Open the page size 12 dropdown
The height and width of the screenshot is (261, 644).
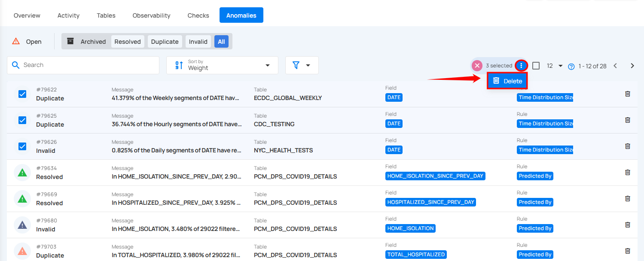(x=555, y=66)
